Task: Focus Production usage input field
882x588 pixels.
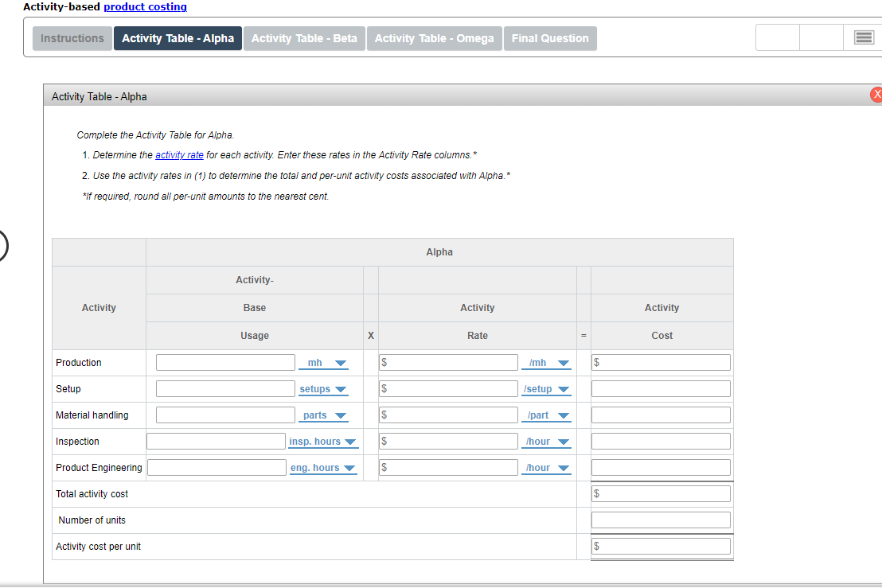Action: [225, 363]
